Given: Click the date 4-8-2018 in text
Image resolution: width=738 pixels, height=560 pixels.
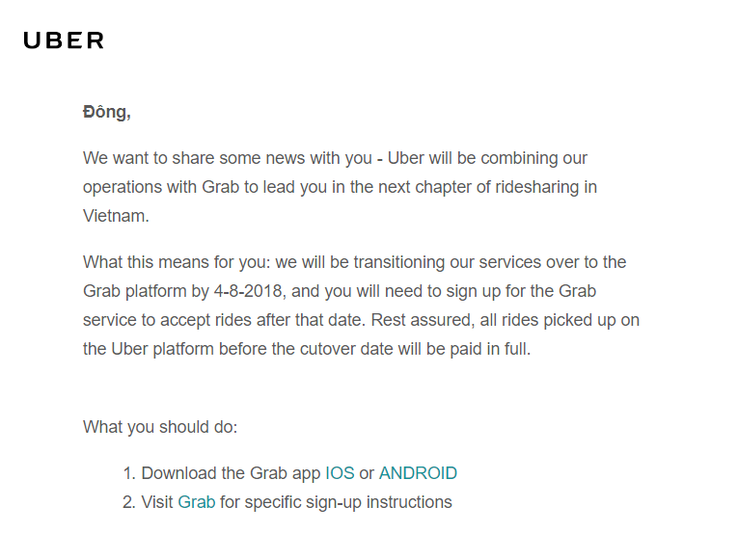Looking at the screenshot, I should [x=248, y=291].
